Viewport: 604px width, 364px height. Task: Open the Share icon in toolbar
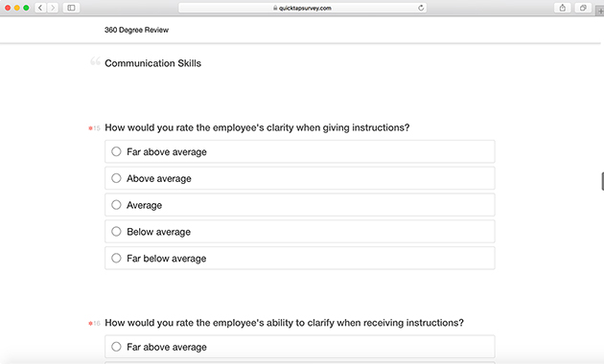click(x=563, y=8)
